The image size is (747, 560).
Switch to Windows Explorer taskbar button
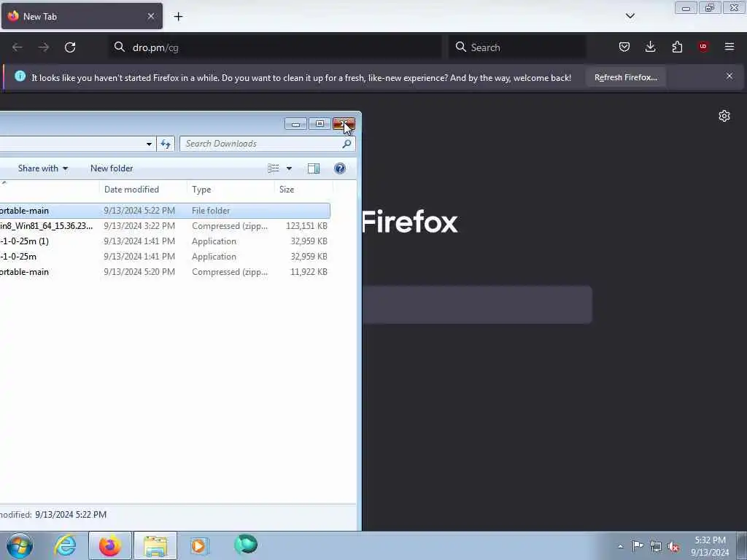coord(155,545)
